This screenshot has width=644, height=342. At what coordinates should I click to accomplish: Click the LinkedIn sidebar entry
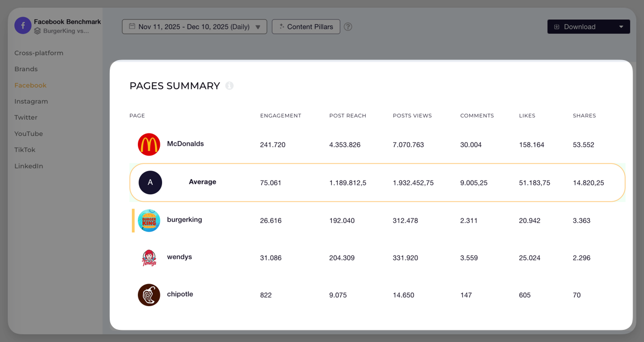tap(29, 165)
